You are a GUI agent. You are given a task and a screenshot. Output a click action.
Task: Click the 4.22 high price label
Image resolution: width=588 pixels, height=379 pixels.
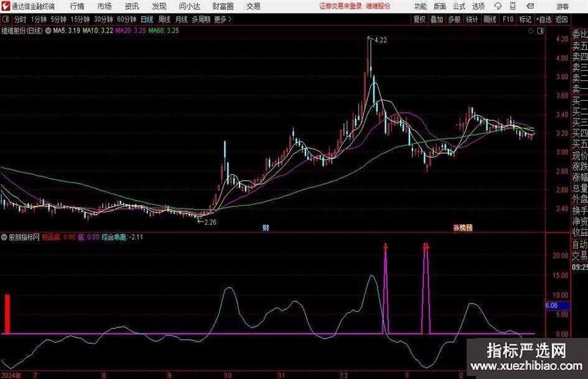[x=380, y=40]
